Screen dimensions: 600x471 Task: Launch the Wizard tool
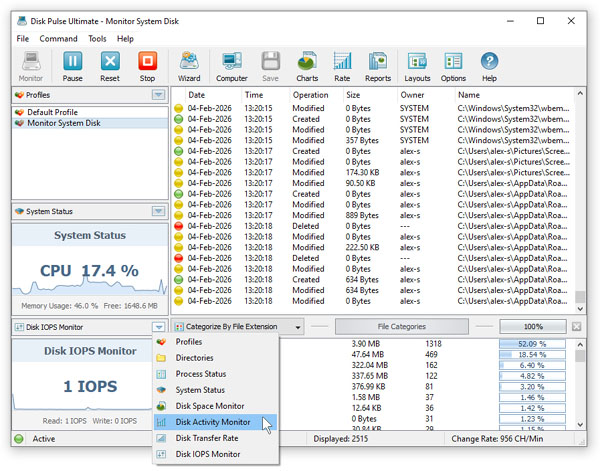click(189, 66)
